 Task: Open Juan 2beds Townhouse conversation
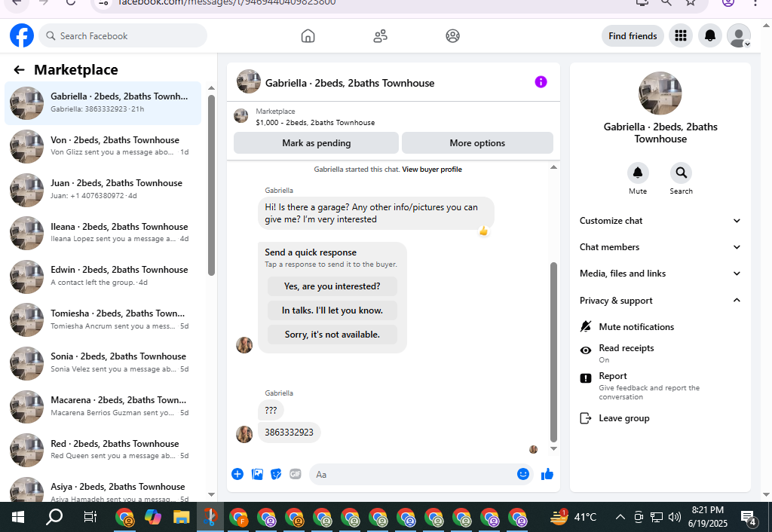pos(103,189)
